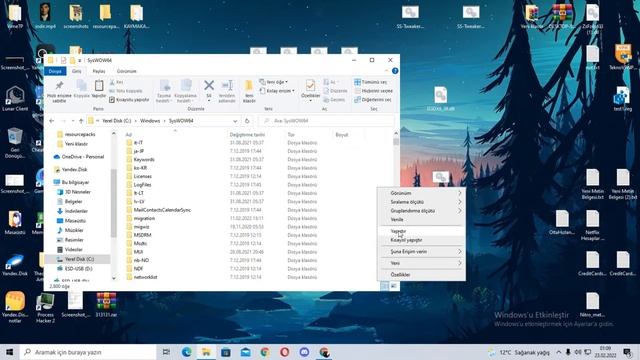Choose Kısayol yapıştır in the context menu

(422, 240)
